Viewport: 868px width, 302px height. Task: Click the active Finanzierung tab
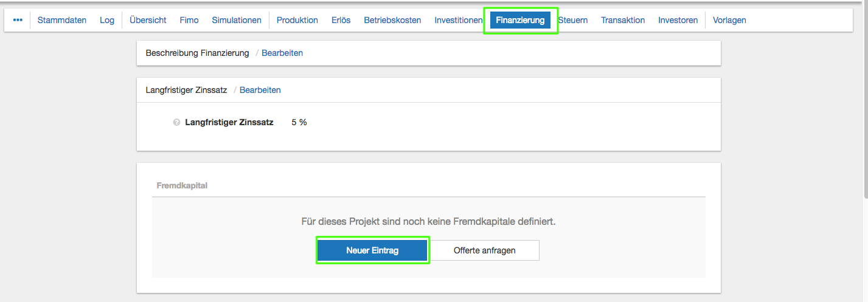pos(520,20)
